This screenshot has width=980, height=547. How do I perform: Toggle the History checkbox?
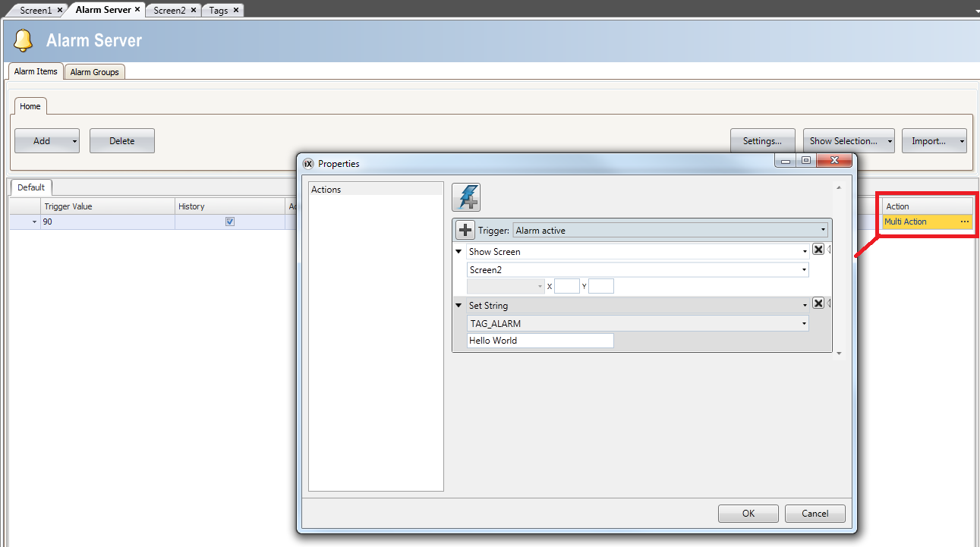point(230,222)
